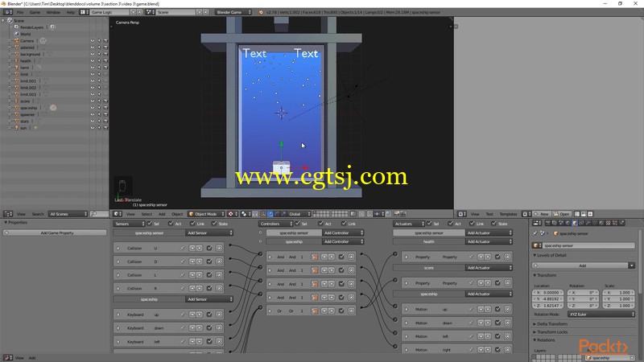Expand the Transform Locks panel
This screenshot has width=644, height=362.
552,331
